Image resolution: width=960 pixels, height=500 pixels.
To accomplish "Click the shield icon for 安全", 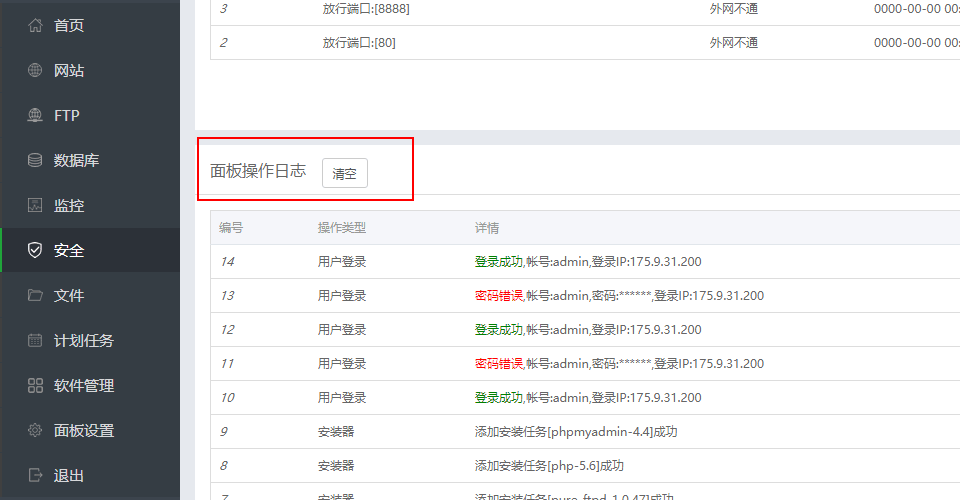I will click(35, 250).
